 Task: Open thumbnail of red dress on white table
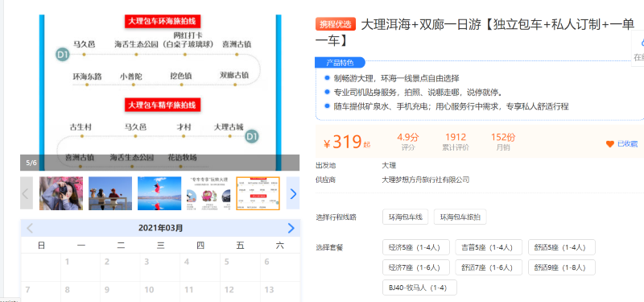pos(159,193)
